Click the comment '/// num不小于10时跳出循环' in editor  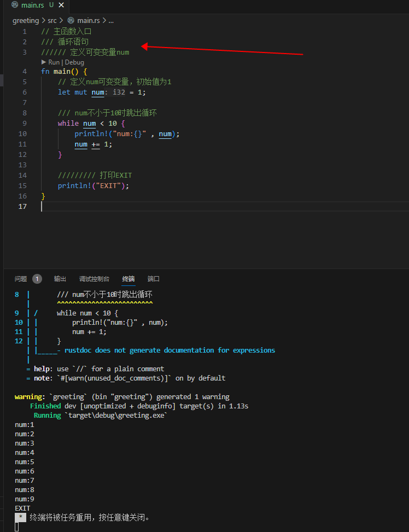click(107, 113)
